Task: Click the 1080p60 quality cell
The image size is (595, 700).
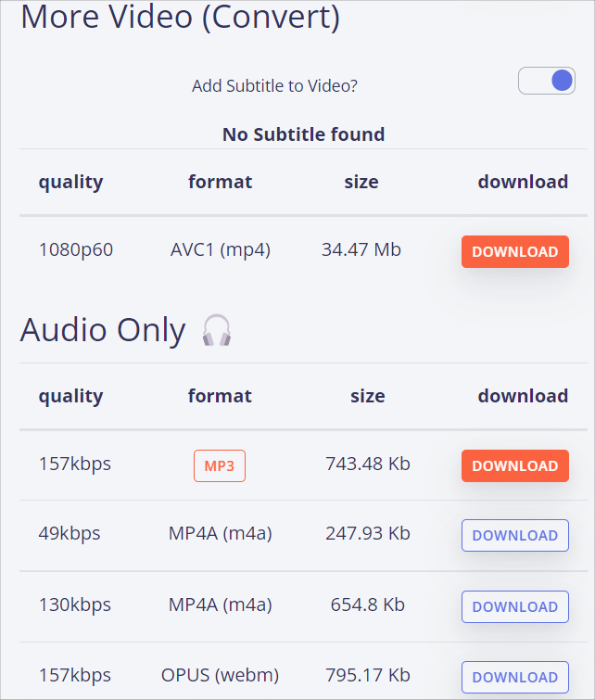Action: click(76, 250)
